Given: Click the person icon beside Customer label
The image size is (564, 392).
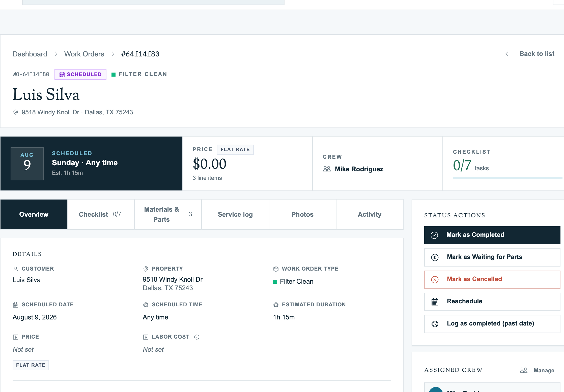Looking at the screenshot, I should tap(16, 269).
